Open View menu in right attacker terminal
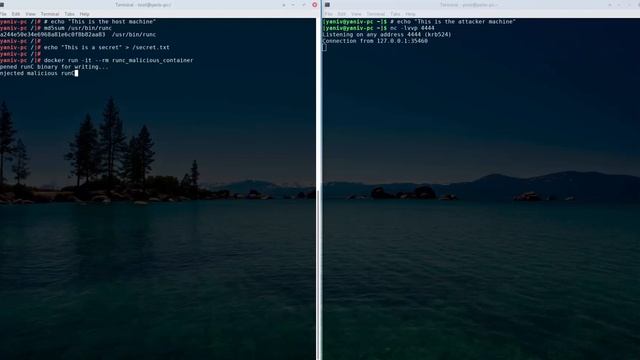This screenshot has height=360, width=640. [356, 14]
